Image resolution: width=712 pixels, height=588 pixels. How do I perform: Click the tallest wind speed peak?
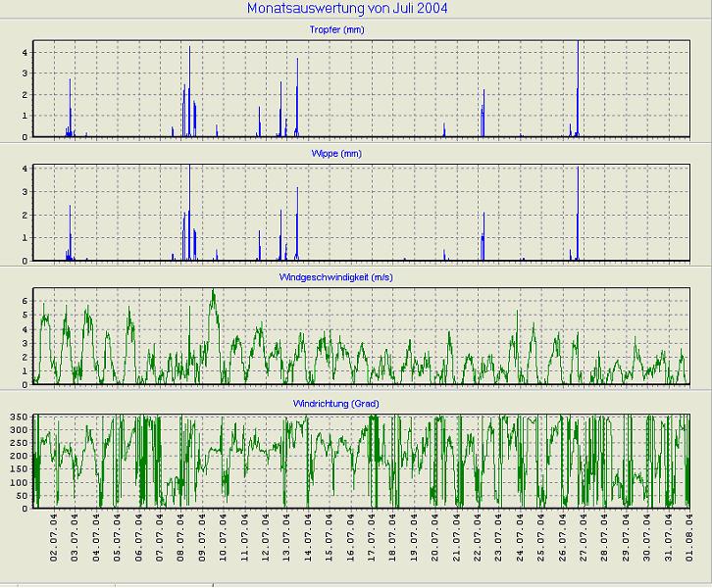[213, 293]
